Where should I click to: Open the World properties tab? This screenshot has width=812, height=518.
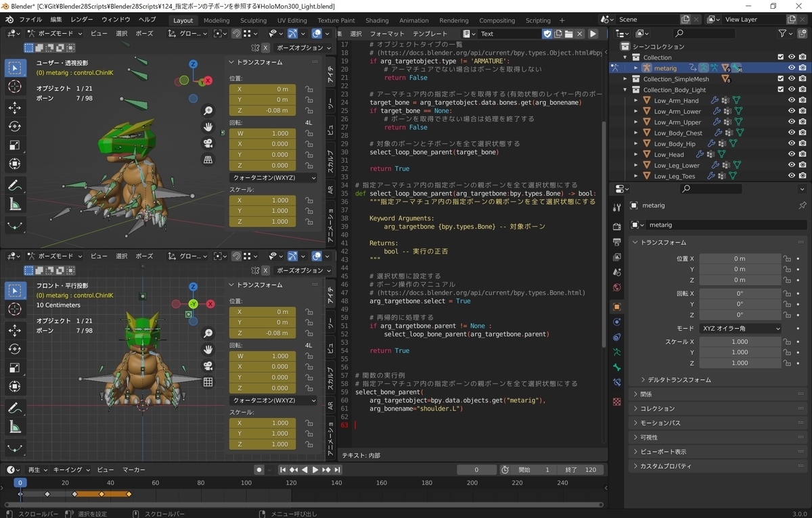point(616,288)
